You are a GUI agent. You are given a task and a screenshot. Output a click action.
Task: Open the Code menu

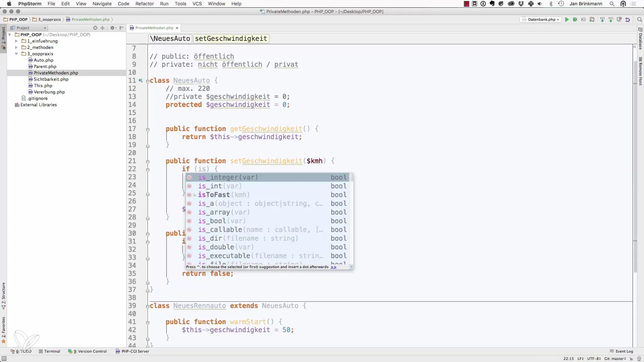[123, 4]
